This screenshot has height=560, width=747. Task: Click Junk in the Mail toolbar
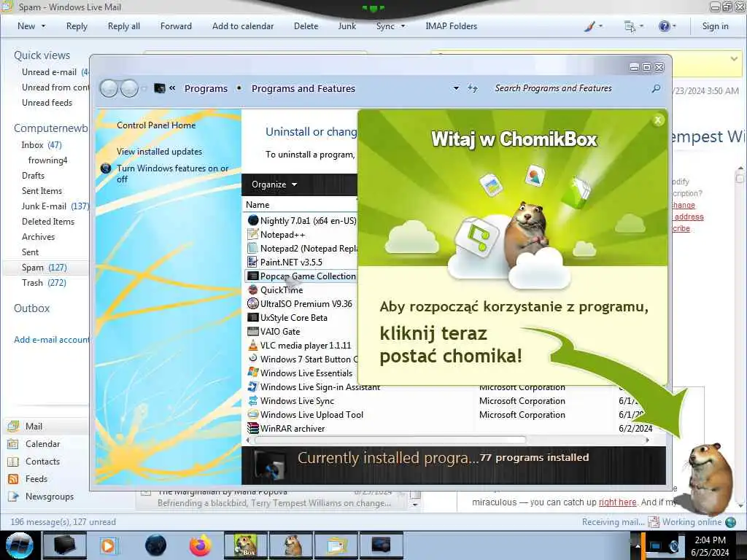pyautogui.click(x=347, y=26)
